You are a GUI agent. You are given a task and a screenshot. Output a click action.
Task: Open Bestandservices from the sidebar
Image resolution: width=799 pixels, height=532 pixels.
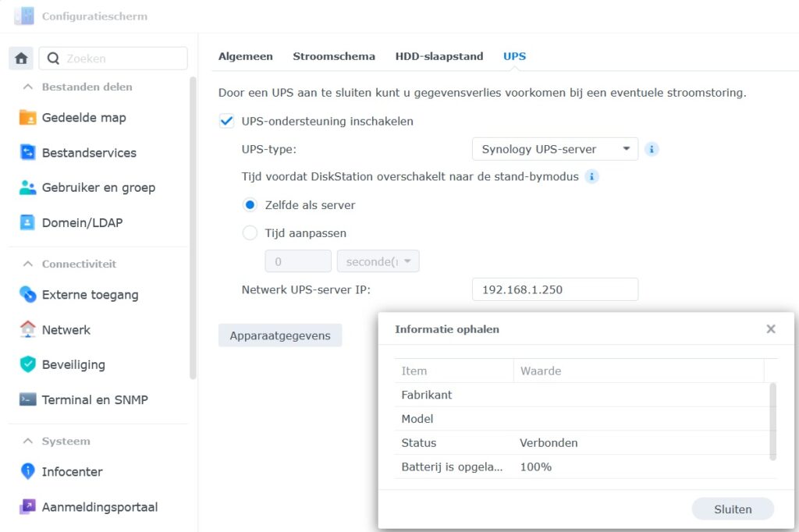[x=89, y=153]
